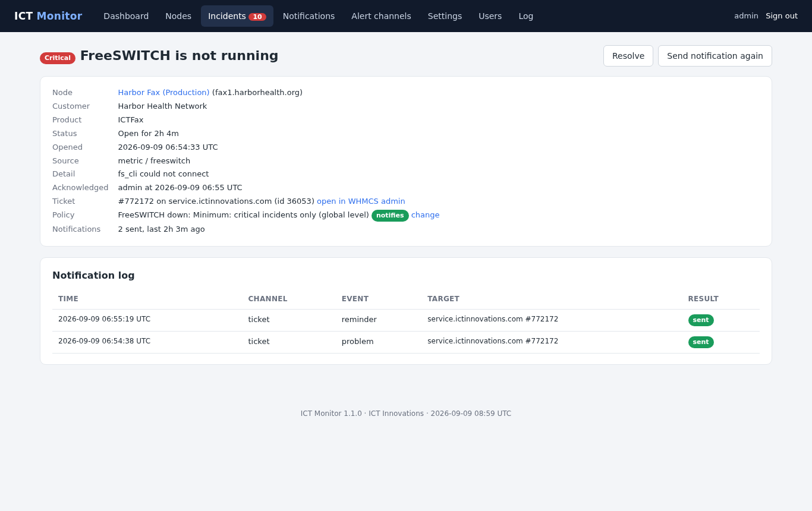812x511 pixels.
Task: Click the sent badge in reminder row
Action: [x=701, y=320]
